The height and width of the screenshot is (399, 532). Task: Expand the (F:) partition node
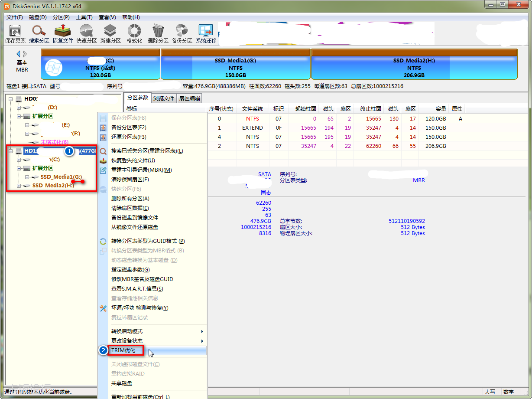point(27,134)
